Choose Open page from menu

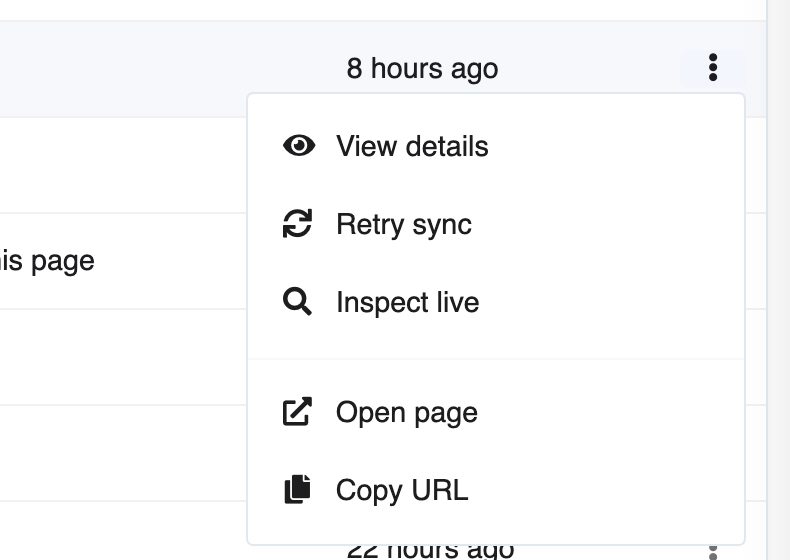point(496,412)
